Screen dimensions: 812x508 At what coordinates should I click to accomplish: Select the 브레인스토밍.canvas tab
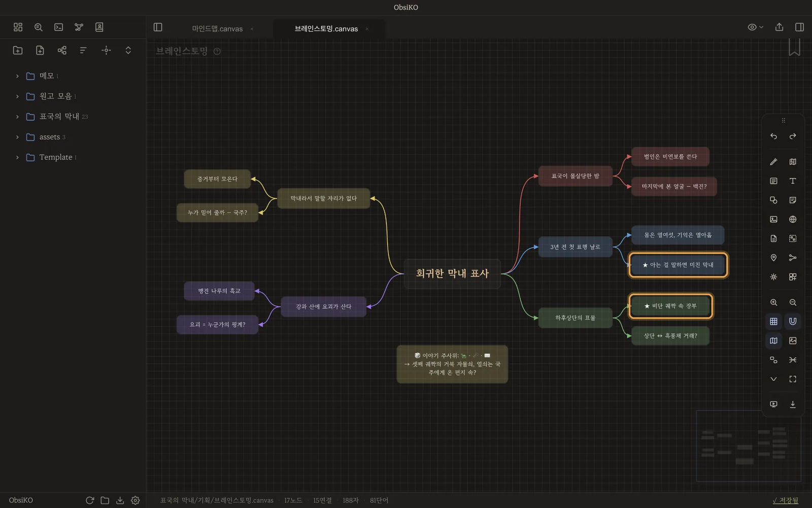[x=326, y=29]
